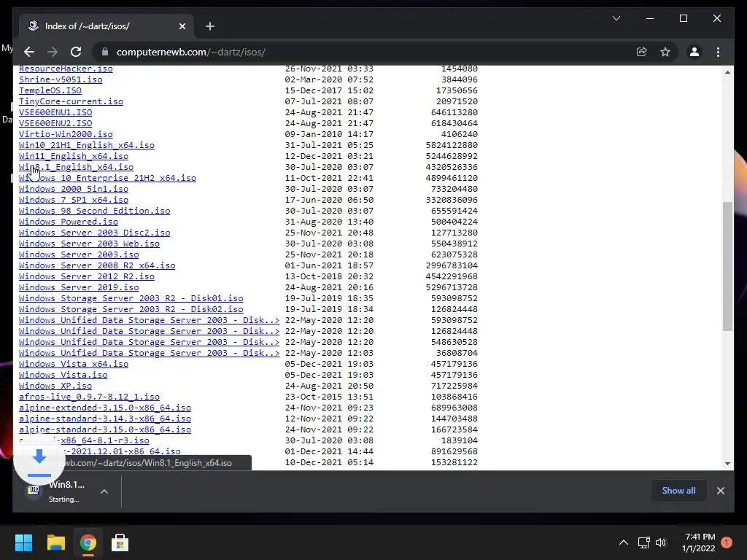Open File Explorer from taskbar
Screen dimensions: 747x560
pos(55,542)
